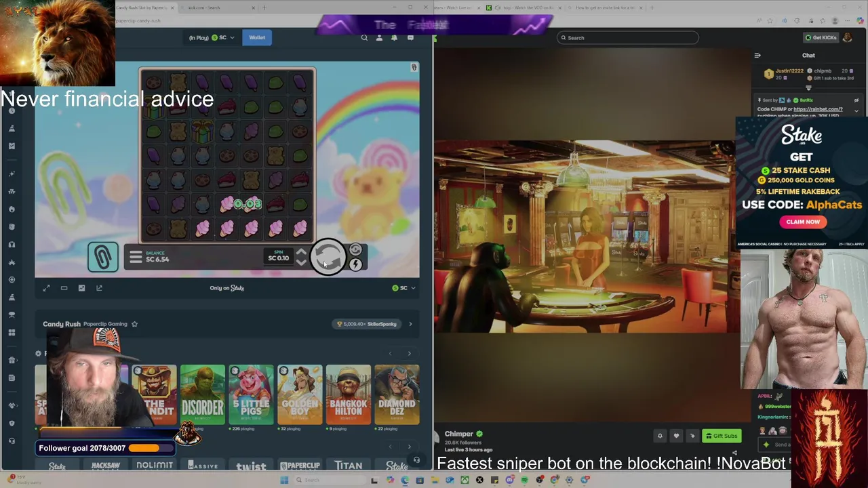Screen dimensions: 868x488
Task: Collapse the Kick chat panel
Action: point(757,56)
